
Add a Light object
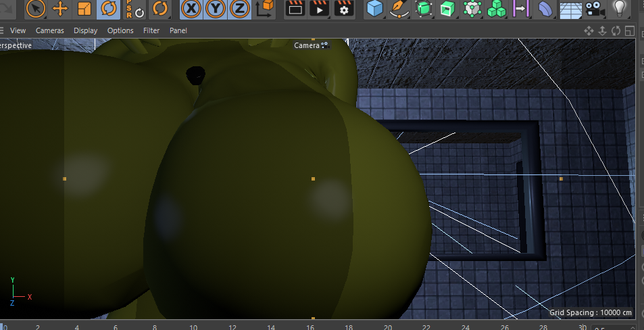pos(619,9)
